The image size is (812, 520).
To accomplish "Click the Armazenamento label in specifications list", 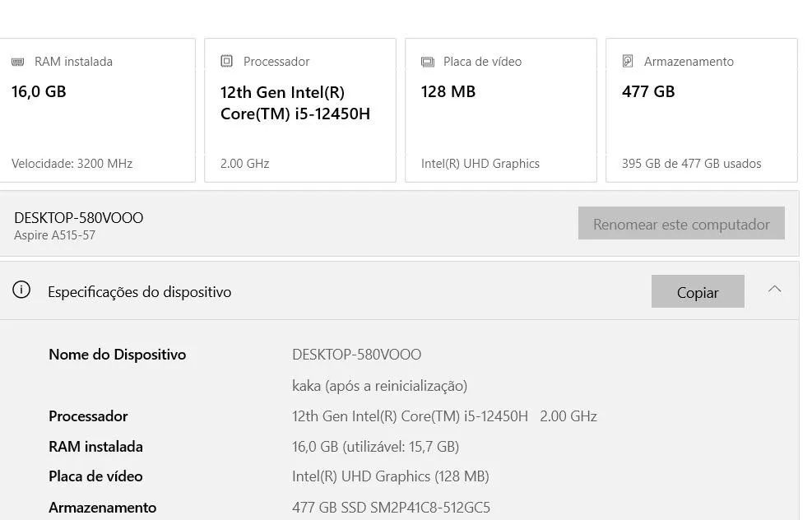I will click(x=103, y=508).
